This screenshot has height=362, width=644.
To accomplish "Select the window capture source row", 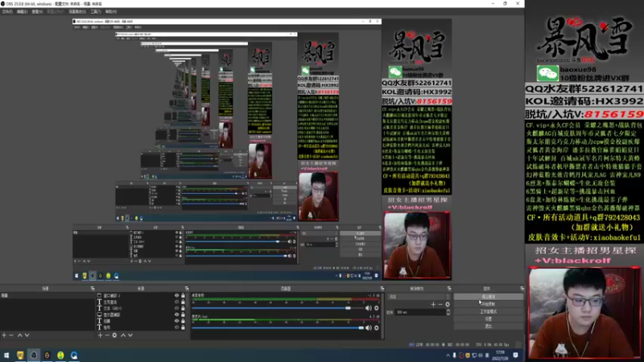I will pyautogui.click(x=142, y=295).
